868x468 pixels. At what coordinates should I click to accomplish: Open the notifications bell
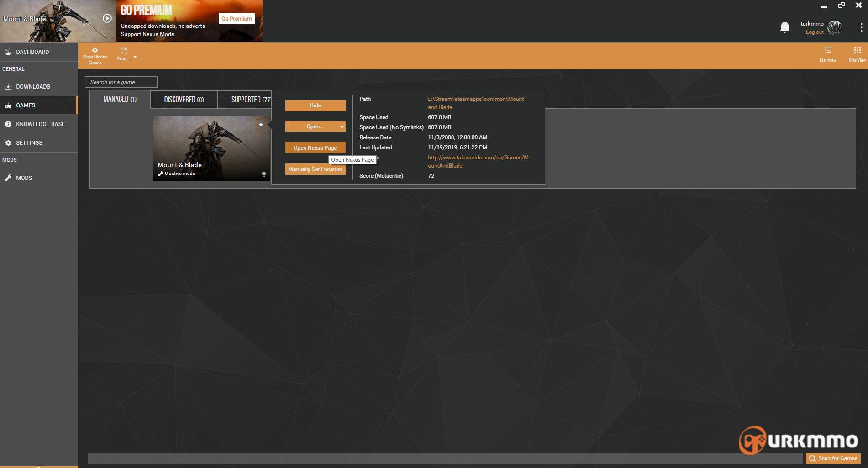click(785, 27)
